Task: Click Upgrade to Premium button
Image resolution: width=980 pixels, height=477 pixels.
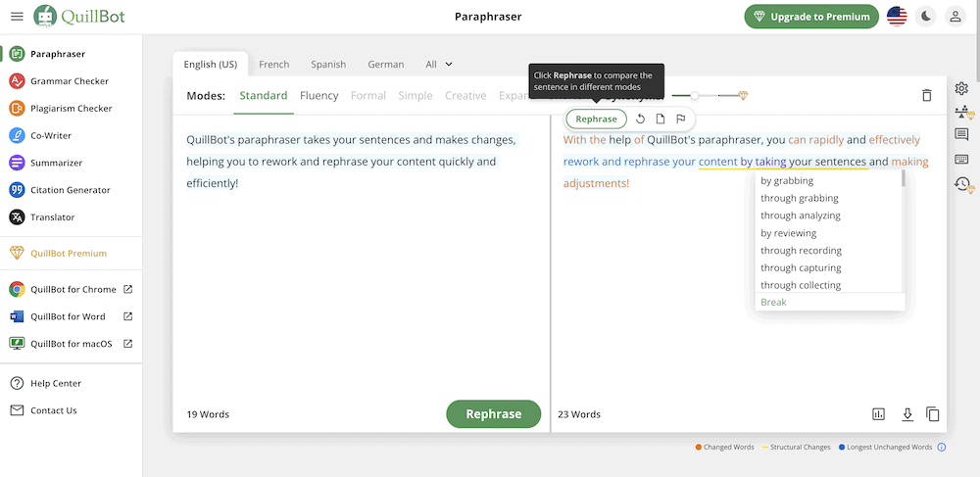Action: click(x=811, y=17)
